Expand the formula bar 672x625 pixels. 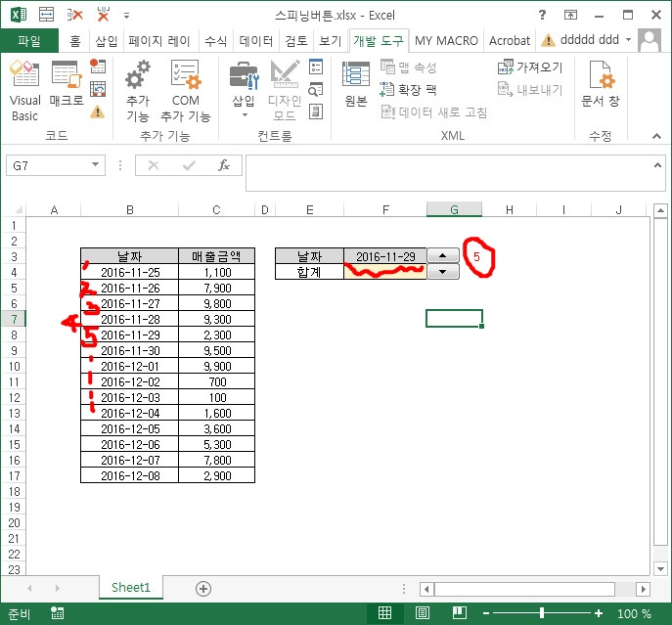657,165
